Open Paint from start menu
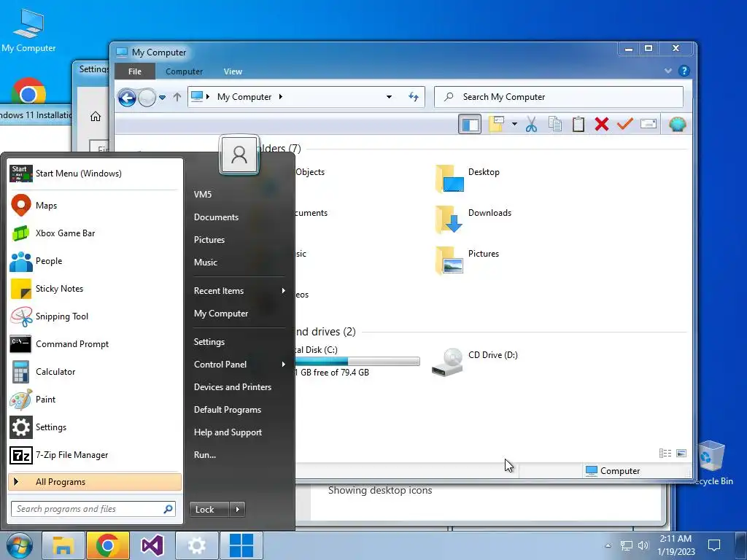 [x=95, y=399]
